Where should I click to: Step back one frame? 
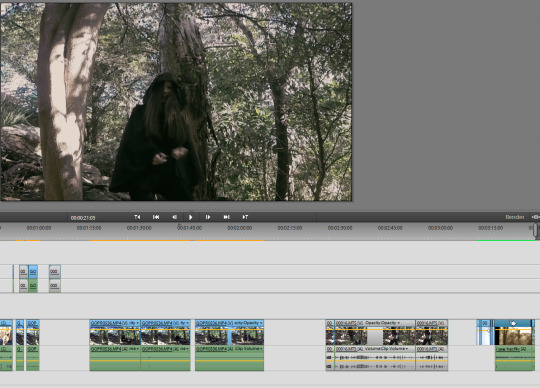click(174, 217)
